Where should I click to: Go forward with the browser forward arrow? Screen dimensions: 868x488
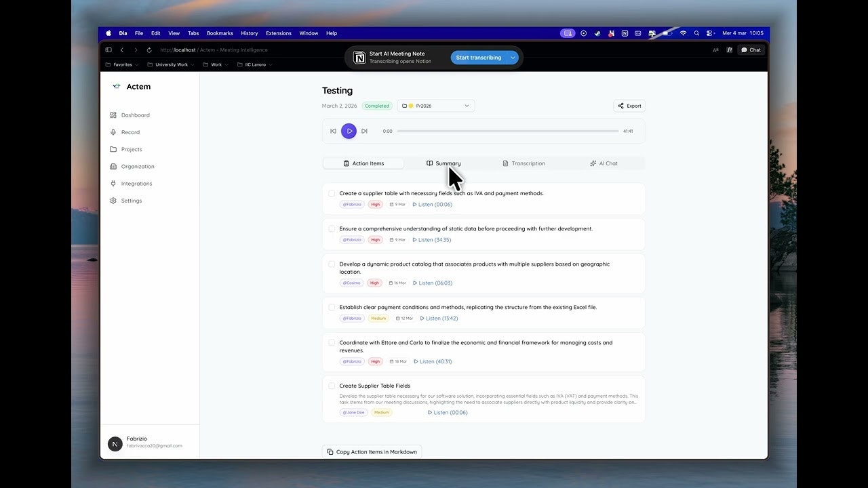136,49
